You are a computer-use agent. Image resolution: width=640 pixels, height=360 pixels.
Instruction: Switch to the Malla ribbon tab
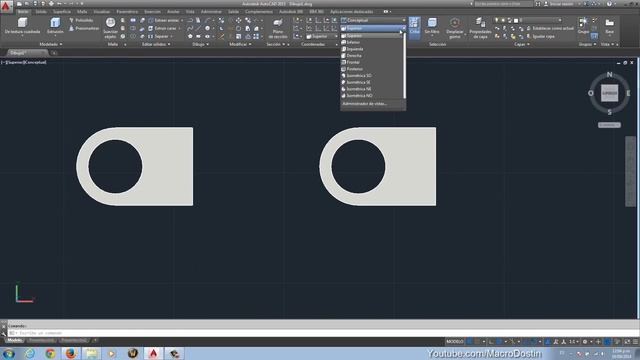(82, 11)
